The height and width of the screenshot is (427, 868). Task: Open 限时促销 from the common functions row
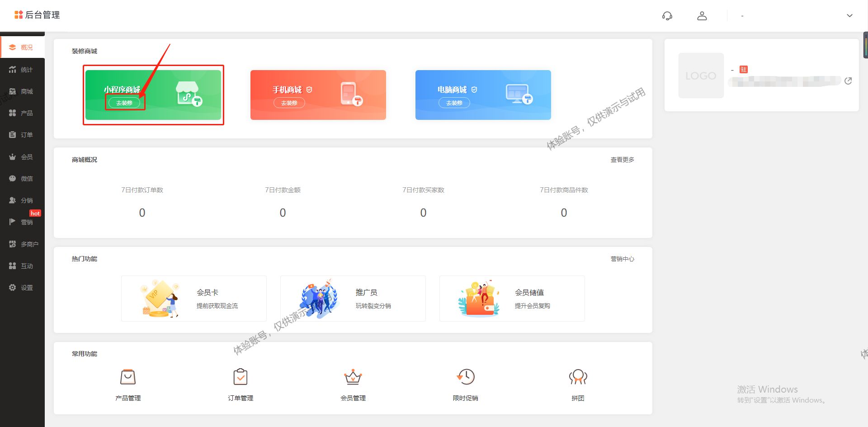pyautogui.click(x=466, y=376)
